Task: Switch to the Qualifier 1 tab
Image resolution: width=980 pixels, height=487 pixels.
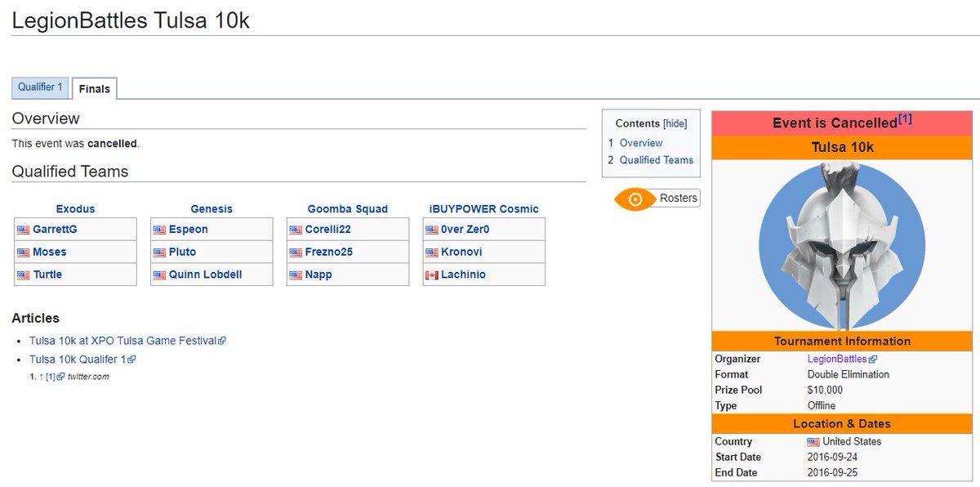Action: tap(40, 87)
